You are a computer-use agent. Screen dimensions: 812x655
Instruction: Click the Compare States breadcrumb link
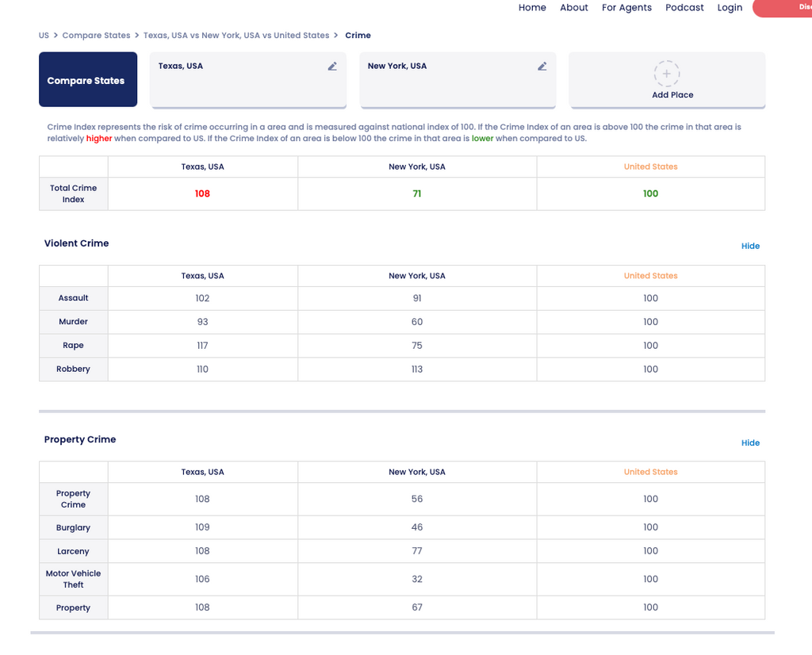point(96,36)
